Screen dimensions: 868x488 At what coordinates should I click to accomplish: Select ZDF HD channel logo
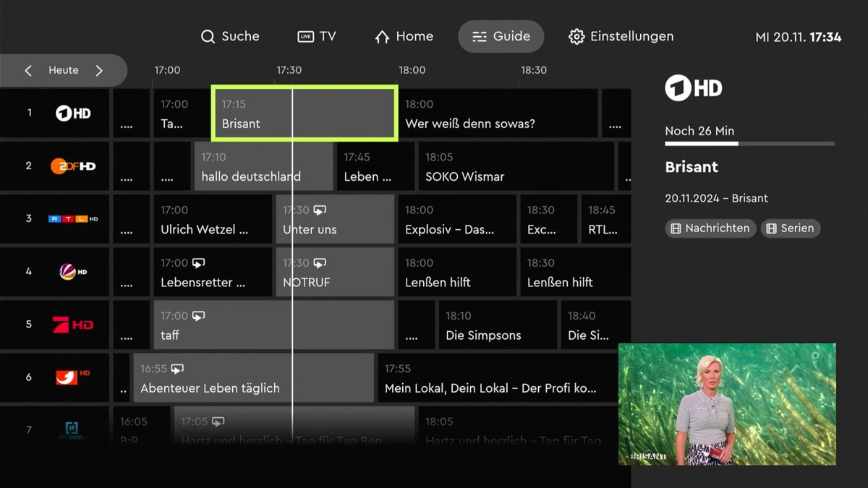coord(74,166)
